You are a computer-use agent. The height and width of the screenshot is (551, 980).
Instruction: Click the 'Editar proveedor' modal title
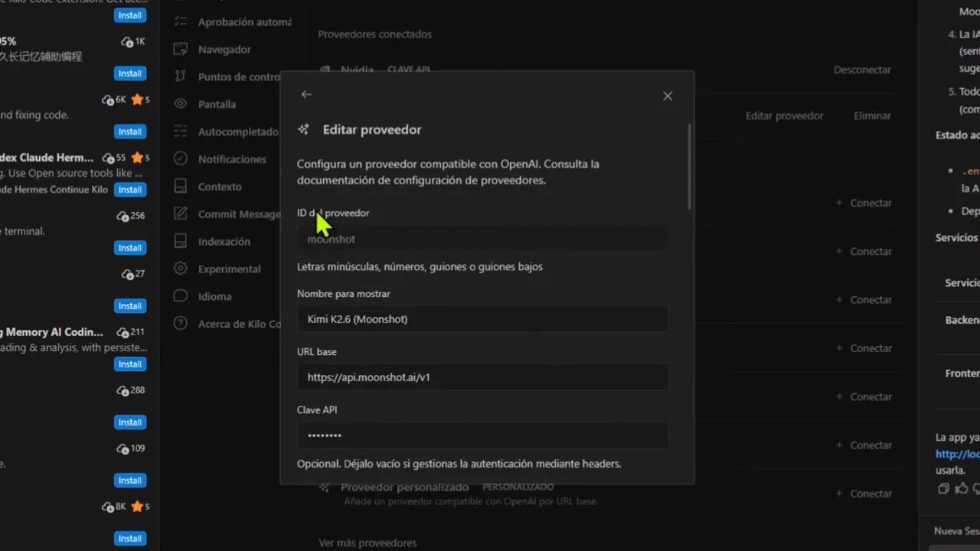372,129
